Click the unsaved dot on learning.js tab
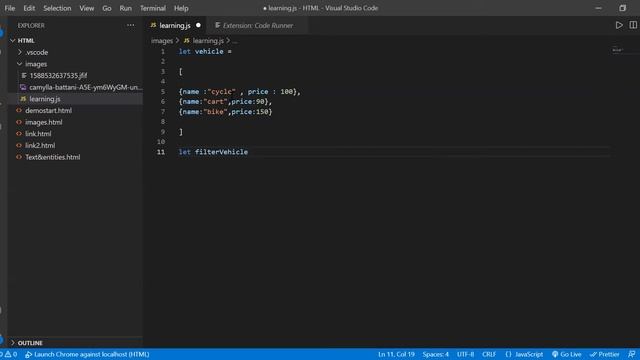 (198, 25)
